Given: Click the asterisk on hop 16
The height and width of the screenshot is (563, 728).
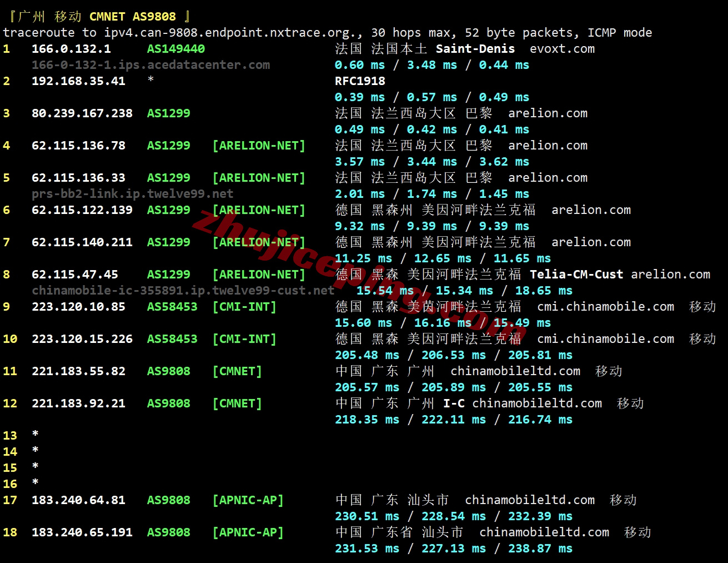Looking at the screenshot, I should click(35, 482).
